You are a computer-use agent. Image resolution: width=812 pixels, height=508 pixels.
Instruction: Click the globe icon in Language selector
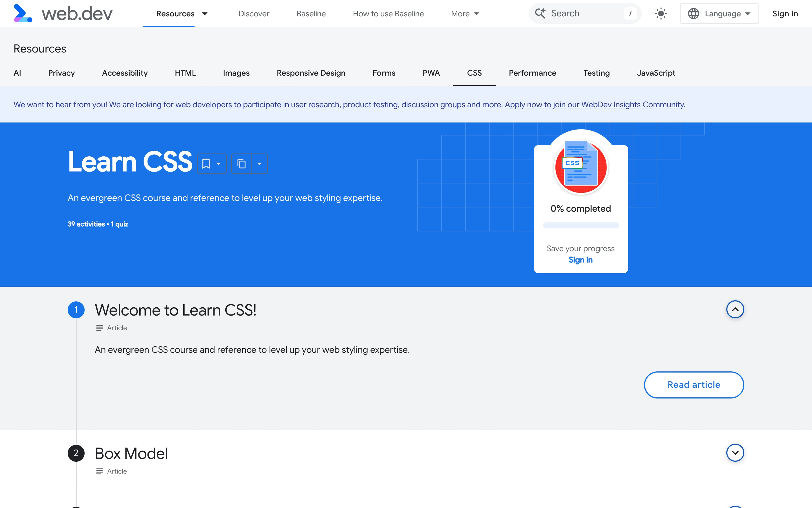point(693,14)
